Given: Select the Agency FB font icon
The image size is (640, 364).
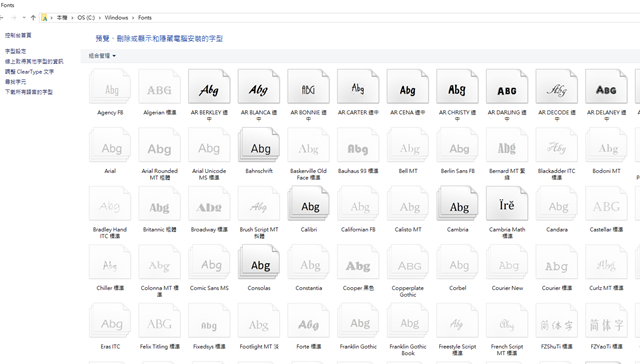Looking at the screenshot, I should tap(110, 87).
